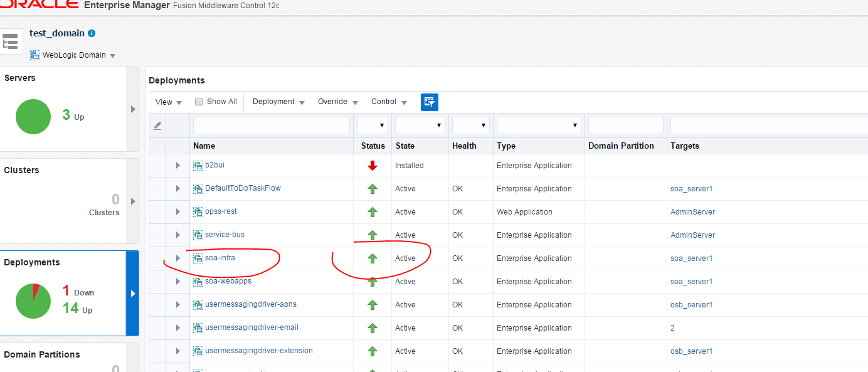The image size is (868, 372).
Task: Expand the service-bus row
Action: [x=178, y=235]
